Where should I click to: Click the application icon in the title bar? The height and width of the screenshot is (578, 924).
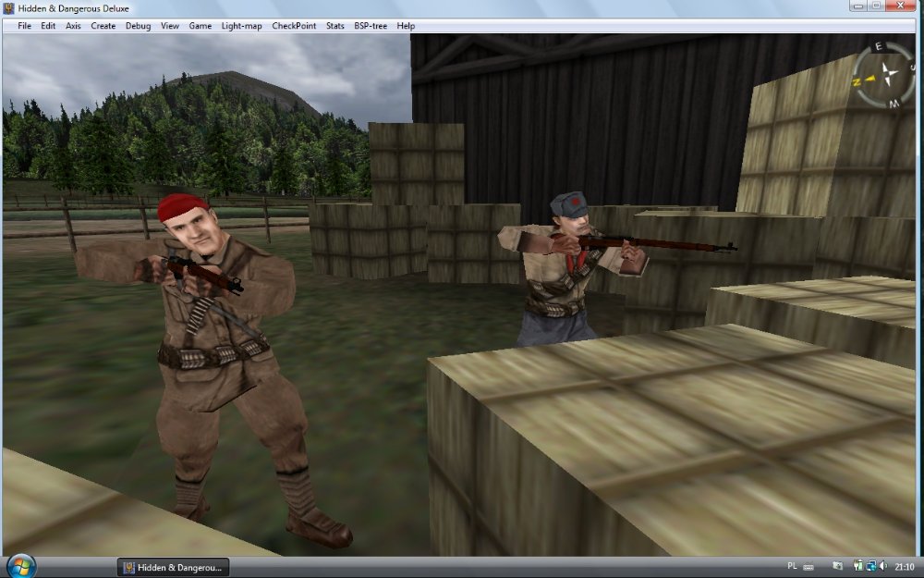click(8, 8)
